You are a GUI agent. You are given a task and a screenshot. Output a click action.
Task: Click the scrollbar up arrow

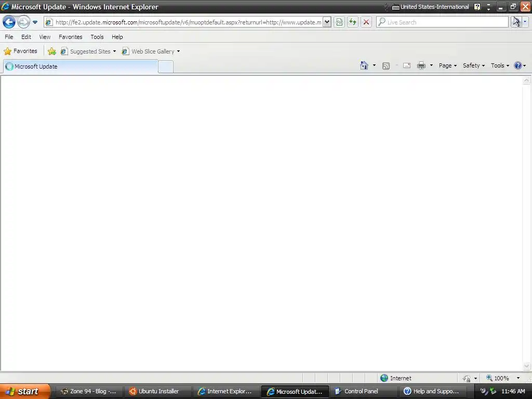tap(527, 81)
